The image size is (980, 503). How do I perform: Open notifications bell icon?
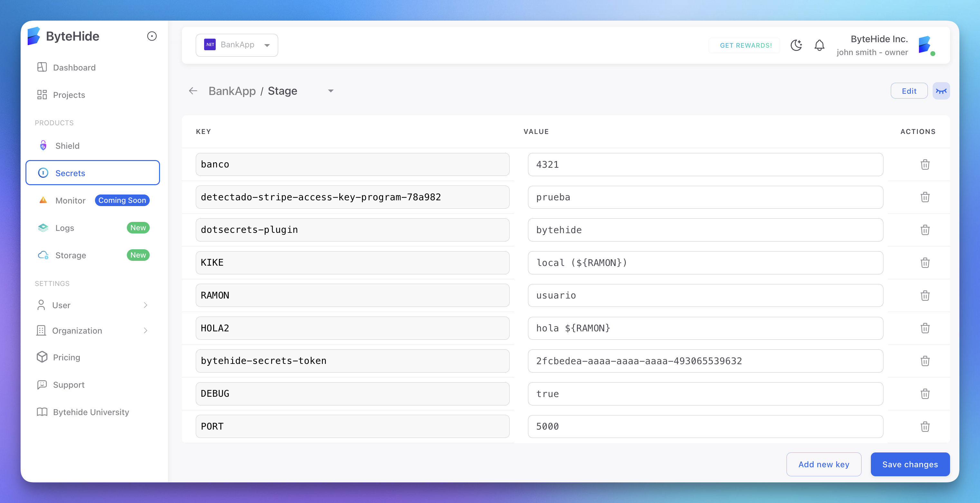(x=819, y=45)
